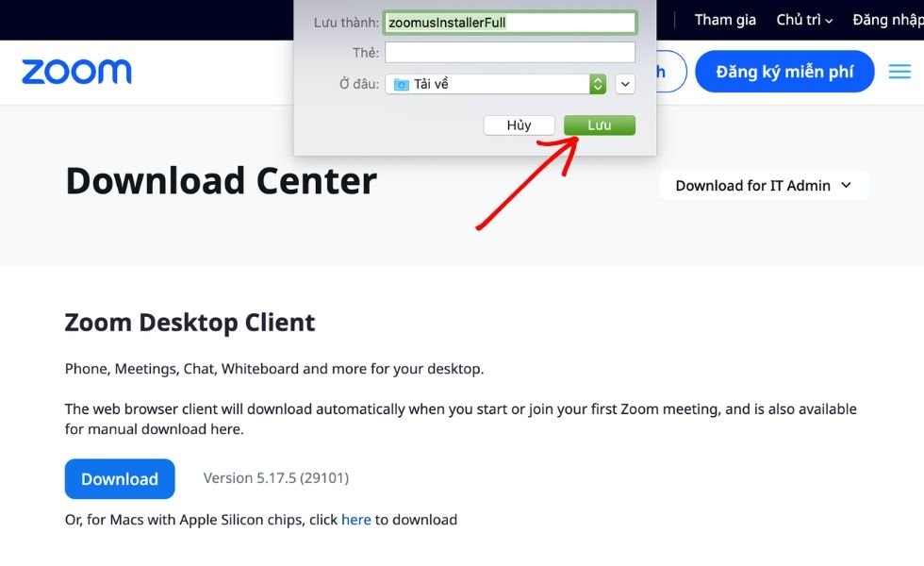Open the Chủ trì dropdown menu
Screen dimensions: 924x566
click(x=803, y=19)
